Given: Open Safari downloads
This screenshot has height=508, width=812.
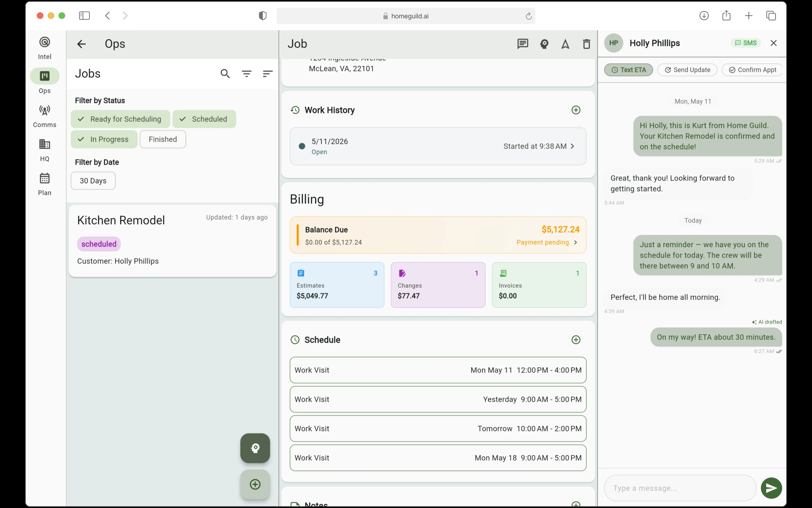Looking at the screenshot, I should [x=704, y=16].
